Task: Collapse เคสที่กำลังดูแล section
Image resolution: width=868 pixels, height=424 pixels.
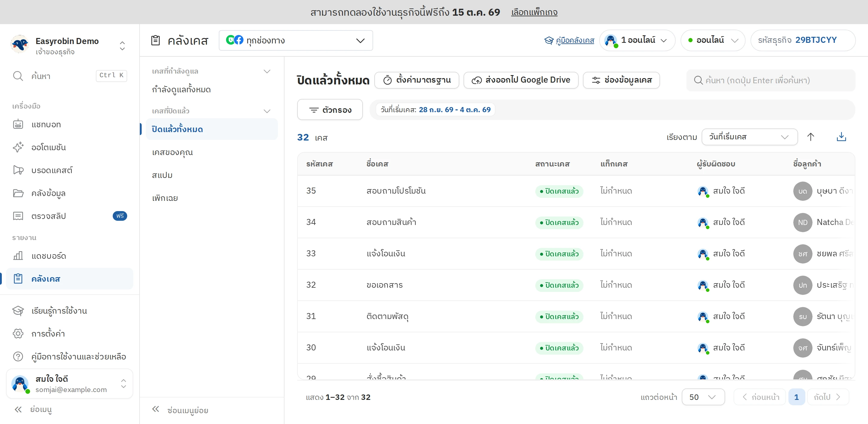Action: (267, 71)
